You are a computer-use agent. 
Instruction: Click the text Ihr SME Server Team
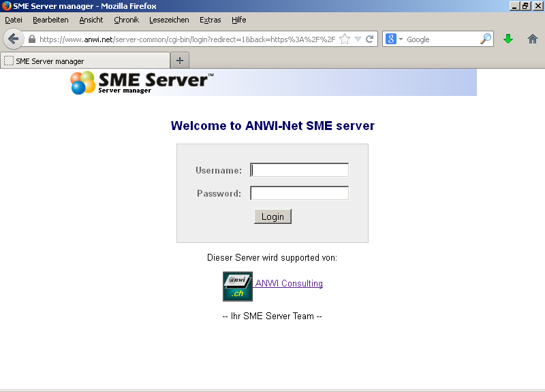[272, 316]
